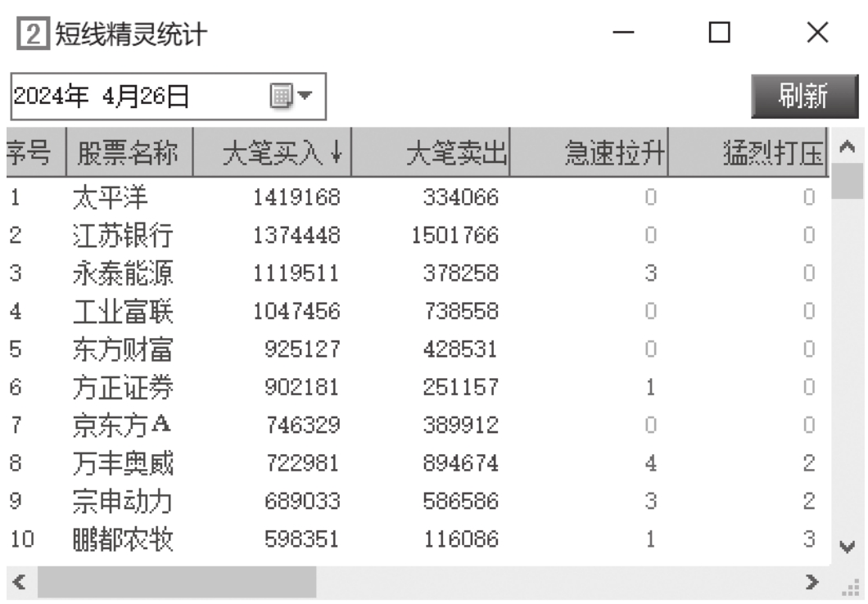Click the window icon labeled 2
The width and height of the screenshot is (868, 604).
(33, 34)
